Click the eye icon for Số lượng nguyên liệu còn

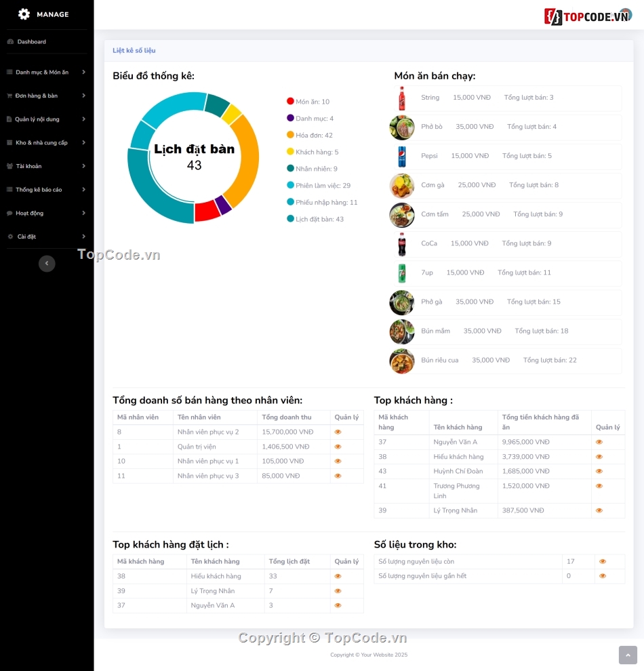[x=602, y=561]
